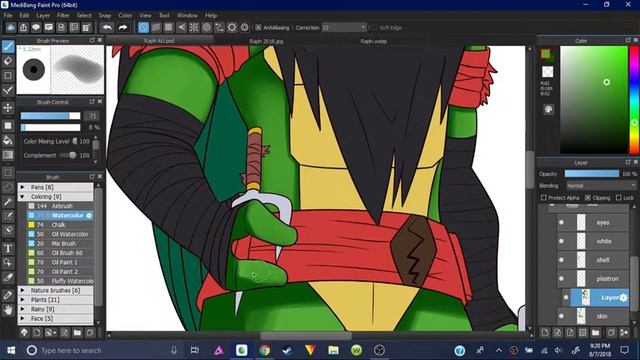Image resolution: width=640 pixels, height=360 pixels.
Task: Hide the plastron layer
Action: (561, 279)
